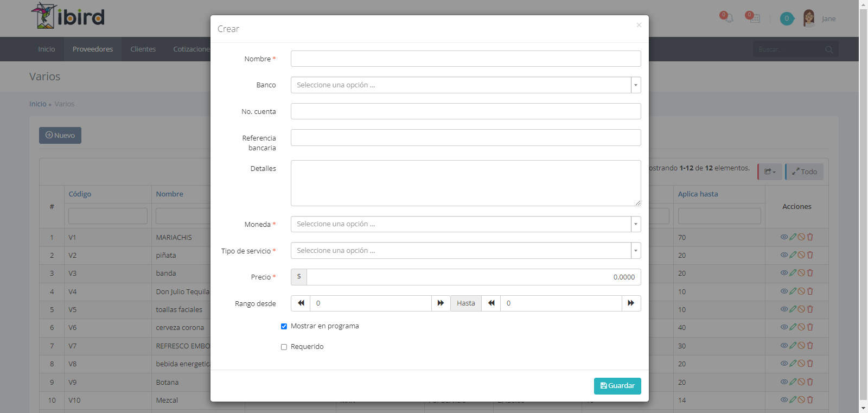Edit row V2 piñata pencil icon
This screenshot has width=868, height=413.
point(793,255)
